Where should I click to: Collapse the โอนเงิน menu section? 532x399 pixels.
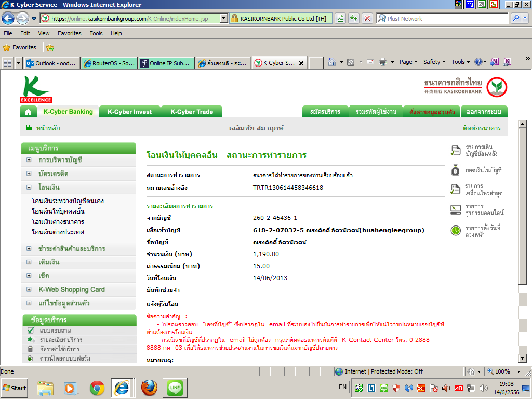coord(29,187)
